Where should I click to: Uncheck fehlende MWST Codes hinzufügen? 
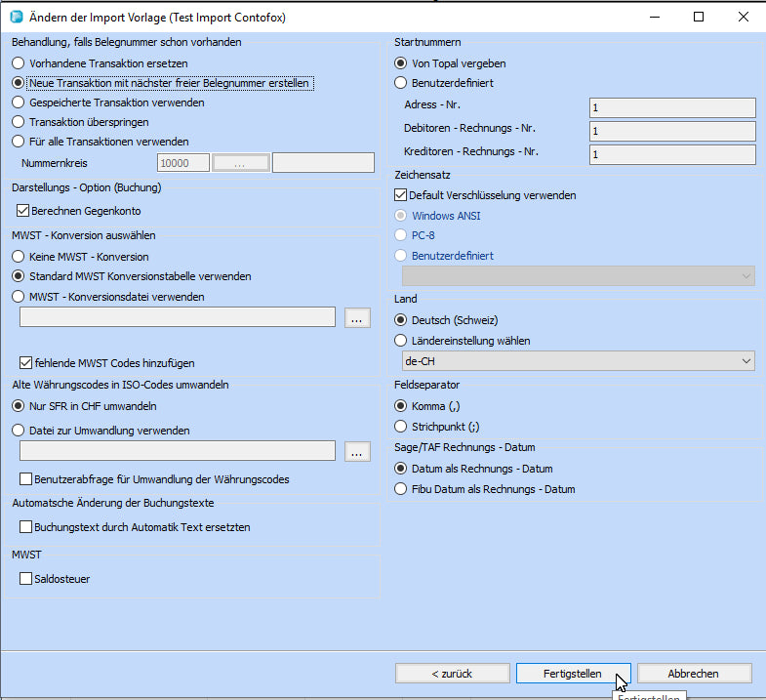point(26,361)
